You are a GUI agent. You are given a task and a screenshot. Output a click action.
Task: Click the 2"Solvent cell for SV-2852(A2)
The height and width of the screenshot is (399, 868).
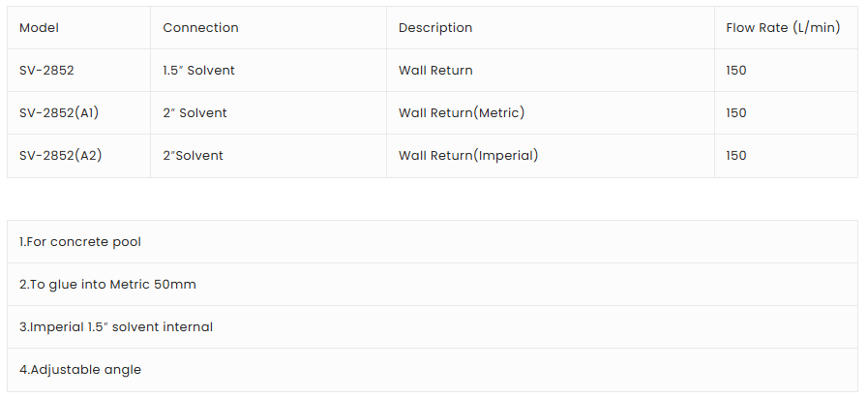click(193, 156)
